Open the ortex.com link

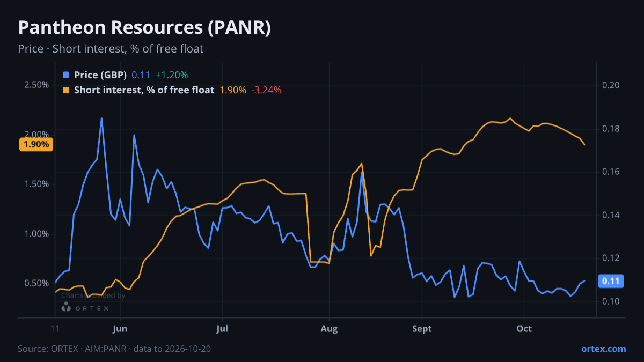pyautogui.click(x=604, y=349)
